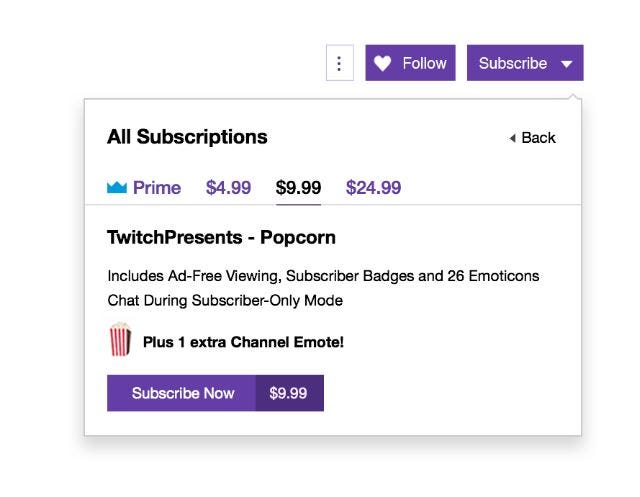Collapse the Subscribe dropdown arrow
Image resolution: width=640 pixels, height=497 pixels.
[567, 64]
